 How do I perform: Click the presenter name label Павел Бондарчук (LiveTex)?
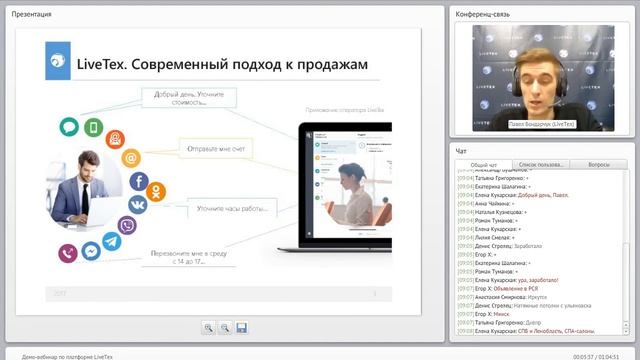(542, 124)
